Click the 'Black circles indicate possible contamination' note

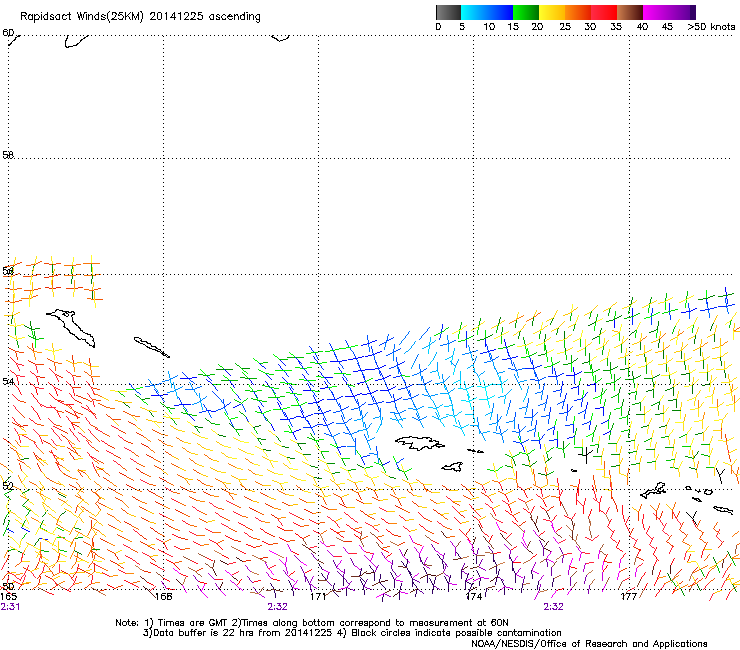pyautogui.click(x=456, y=633)
